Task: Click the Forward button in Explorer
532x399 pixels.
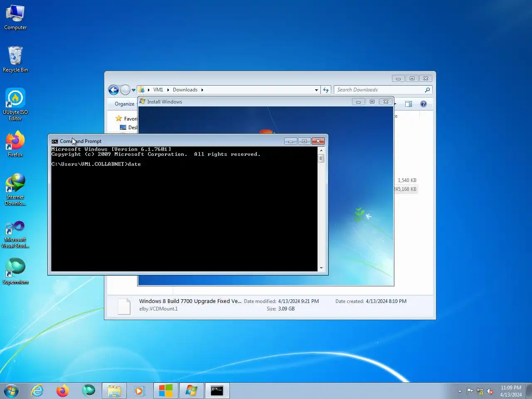Action: point(125,90)
